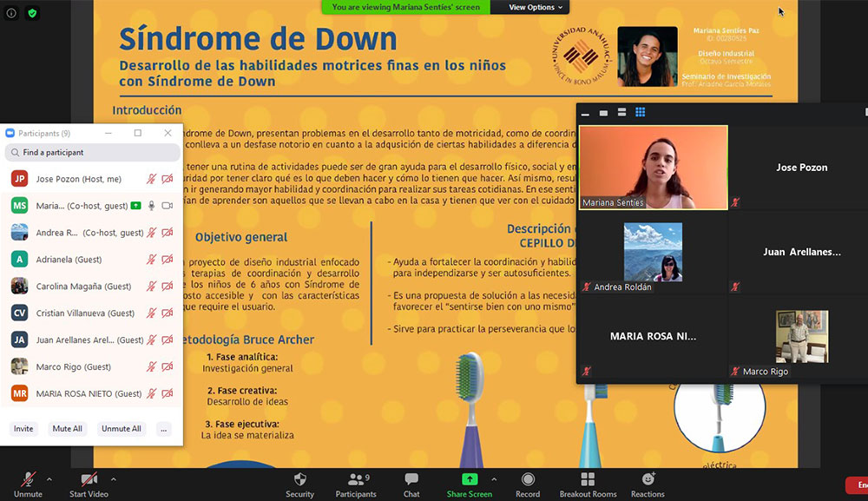
Task: Select Jose Pozon in participants list
Action: pos(78,179)
